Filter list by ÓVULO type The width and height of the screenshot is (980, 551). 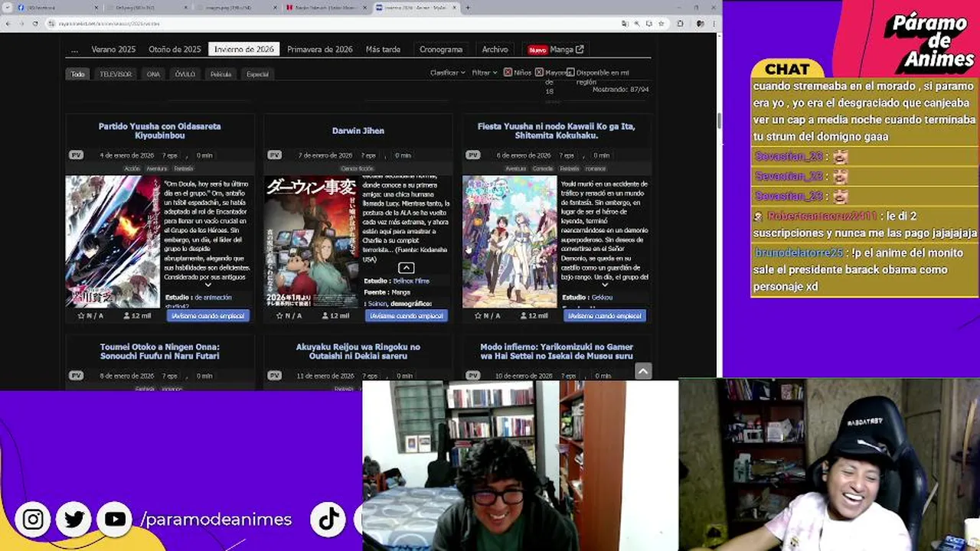(x=185, y=74)
